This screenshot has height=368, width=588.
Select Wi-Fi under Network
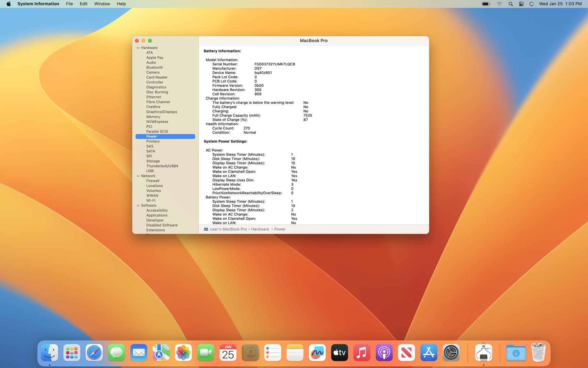pos(151,200)
